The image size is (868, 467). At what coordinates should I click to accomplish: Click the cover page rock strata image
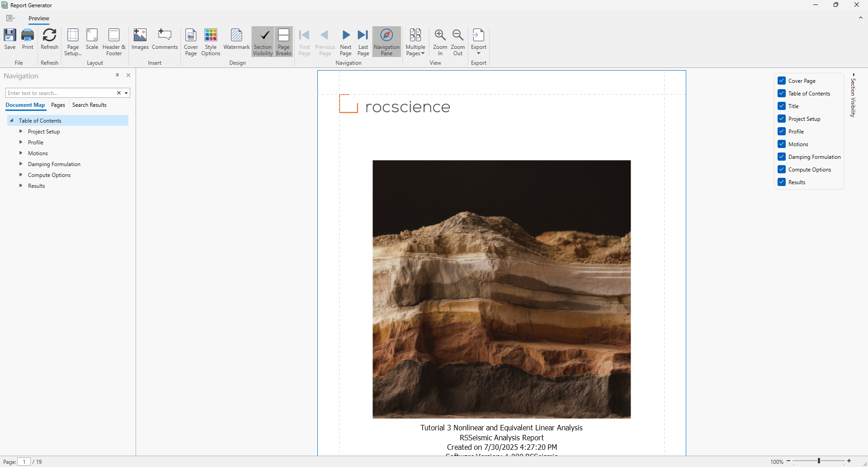[501, 289]
